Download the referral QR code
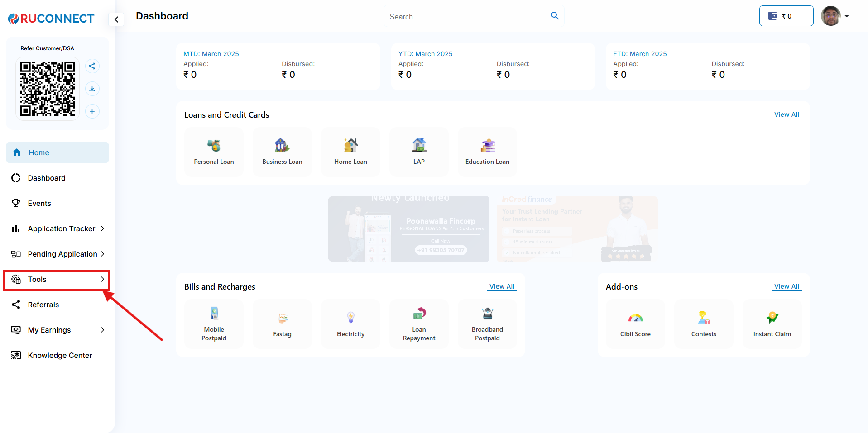868x433 pixels. click(x=92, y=89)
